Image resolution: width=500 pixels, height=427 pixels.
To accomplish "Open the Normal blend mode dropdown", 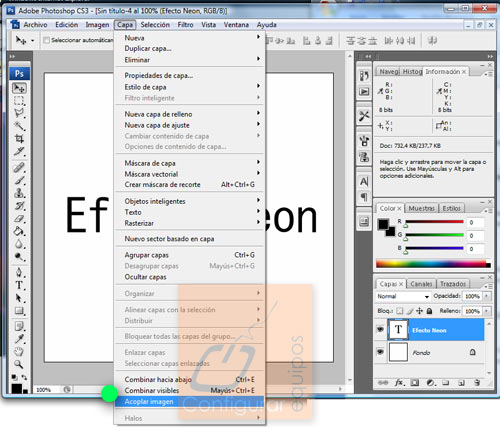I will click(x=403, y=296).
